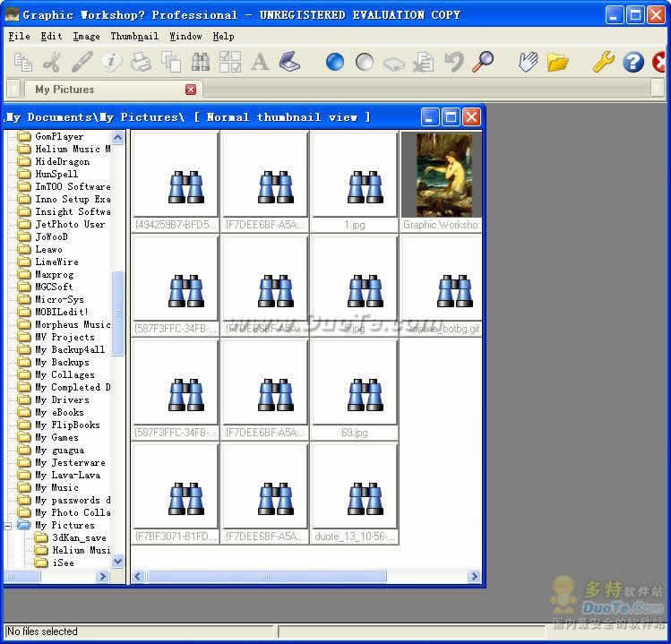
Task: Select the ImTOO Software folder
Action: (x=73, y=186)
